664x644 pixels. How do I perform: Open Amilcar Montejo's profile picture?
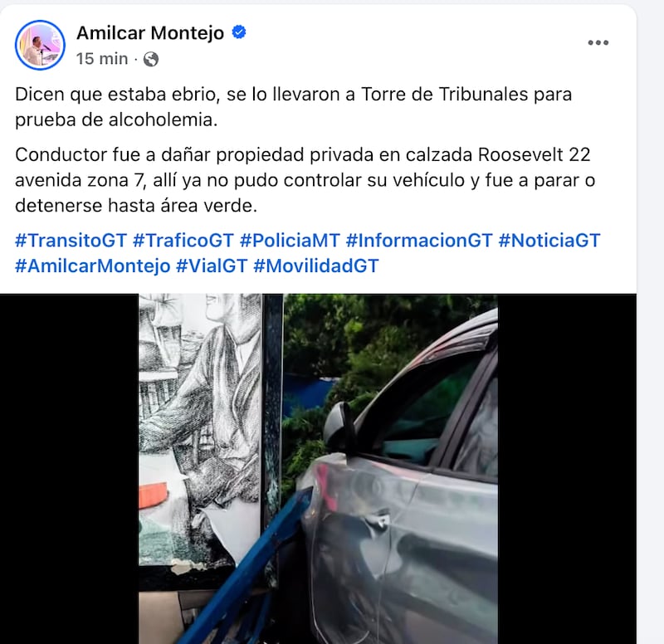pos(40,45)
